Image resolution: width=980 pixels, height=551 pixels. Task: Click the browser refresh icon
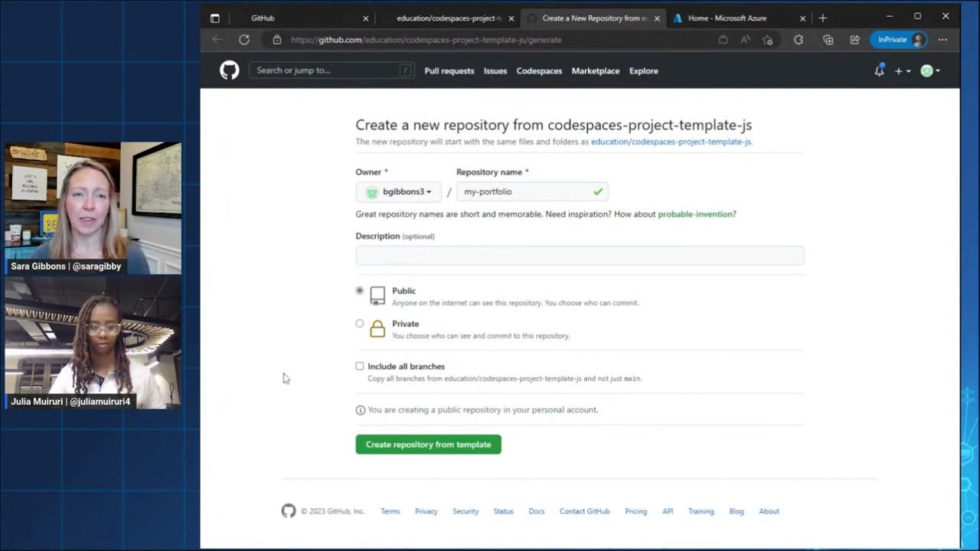[244, 40]
